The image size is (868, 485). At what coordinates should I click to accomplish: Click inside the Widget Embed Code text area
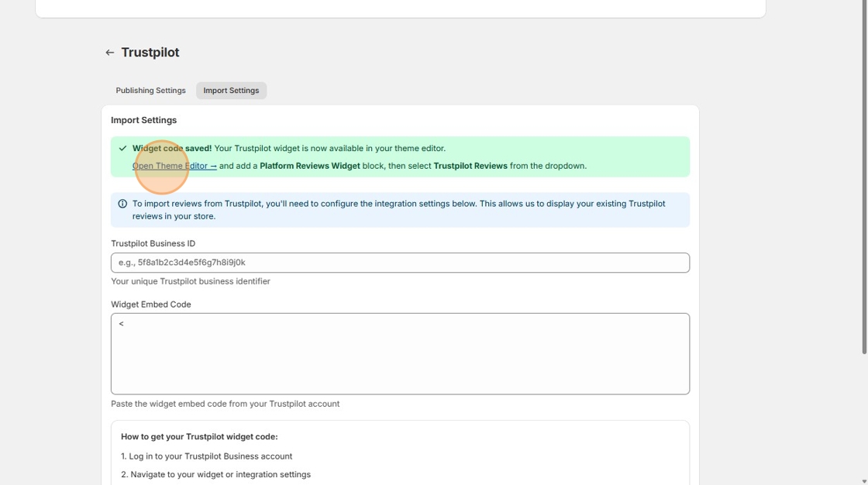point(400,353)
